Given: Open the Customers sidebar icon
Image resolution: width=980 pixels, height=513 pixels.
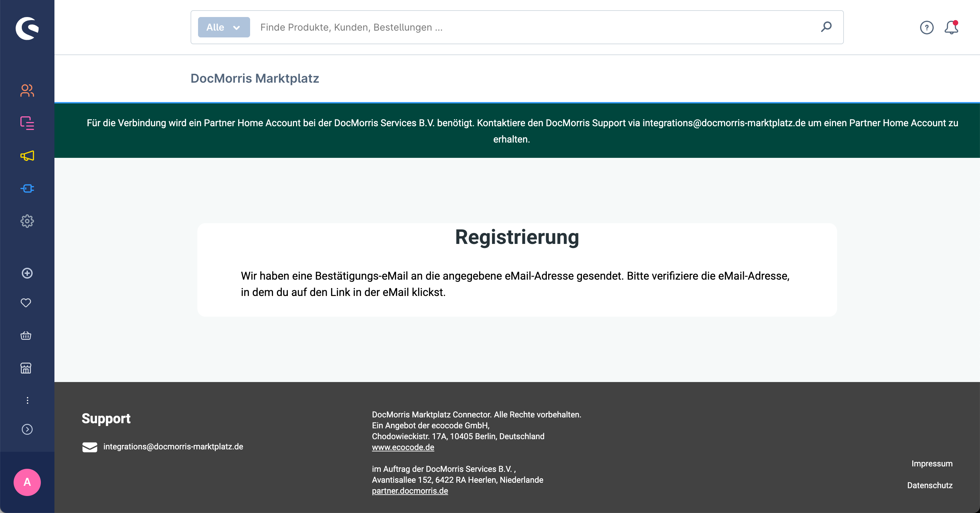Looking at the screenshot, I should tap(27, 90).
